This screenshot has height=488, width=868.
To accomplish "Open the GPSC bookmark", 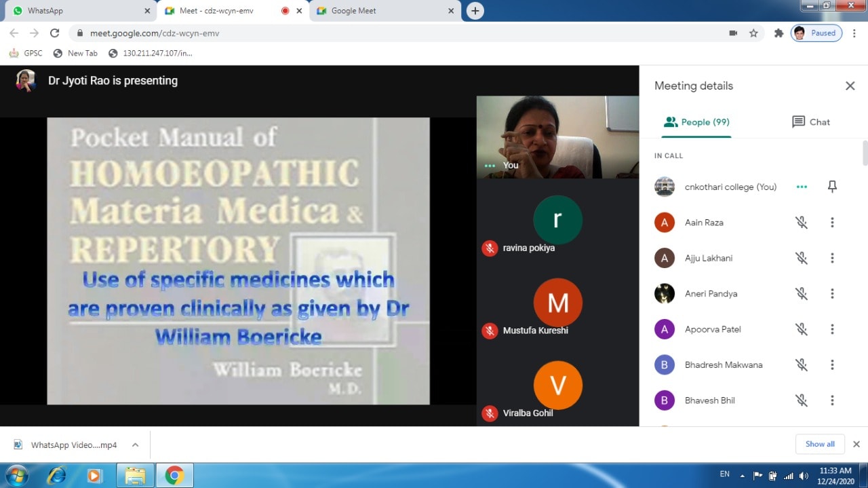I will pos(26,53).
